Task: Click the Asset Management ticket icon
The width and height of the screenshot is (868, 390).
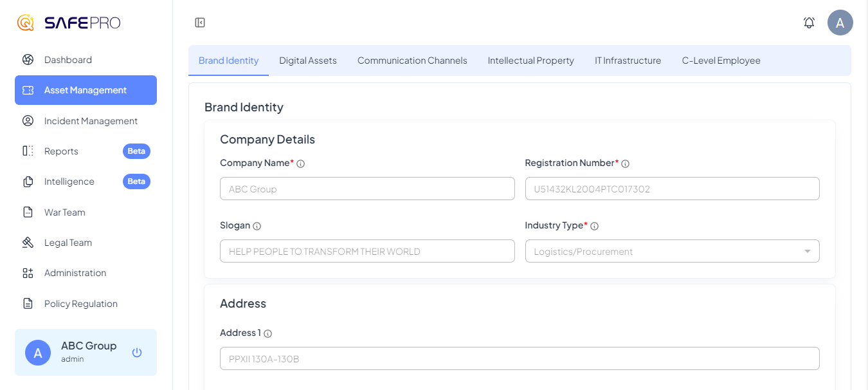Action: point(28,90)
